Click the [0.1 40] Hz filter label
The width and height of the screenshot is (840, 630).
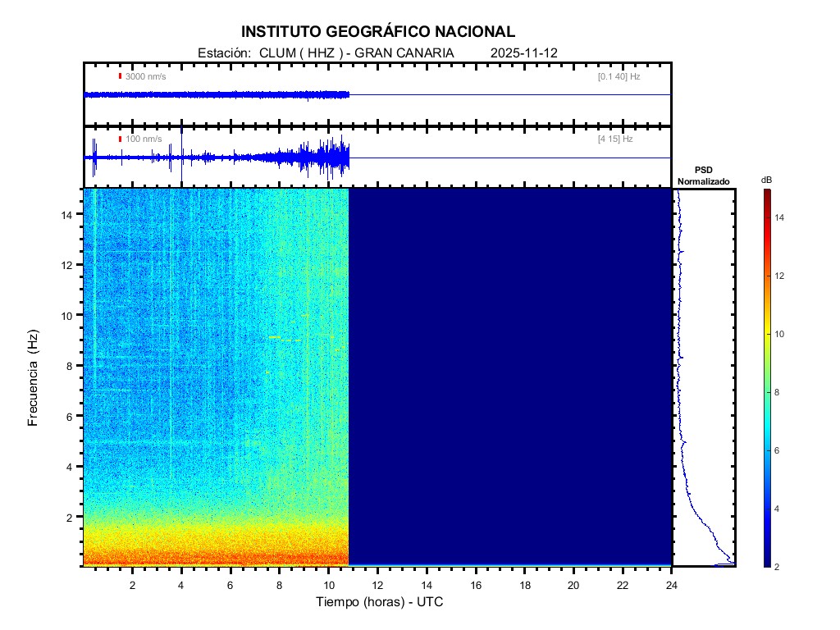coord(619,76)
